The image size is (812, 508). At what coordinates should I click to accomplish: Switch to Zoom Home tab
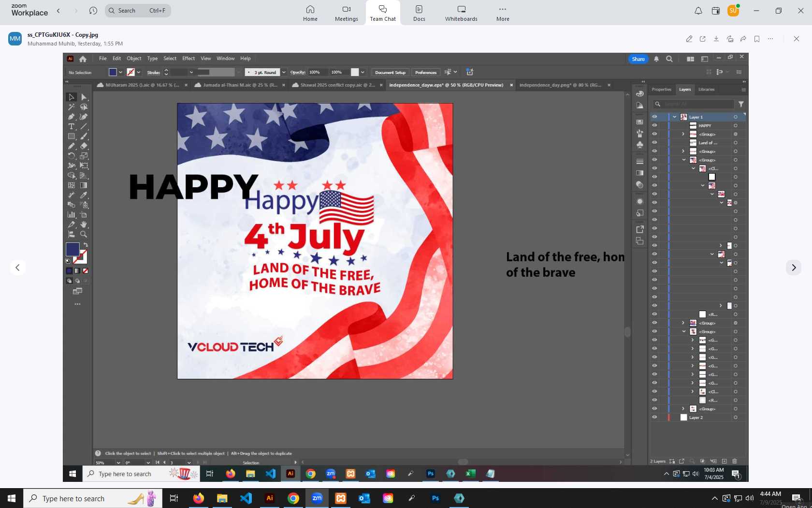click(310, 13)
